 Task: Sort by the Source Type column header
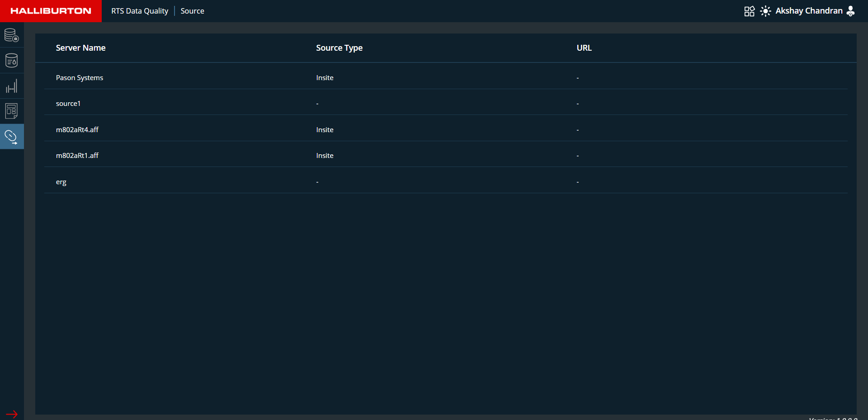(x=339, y=48)
